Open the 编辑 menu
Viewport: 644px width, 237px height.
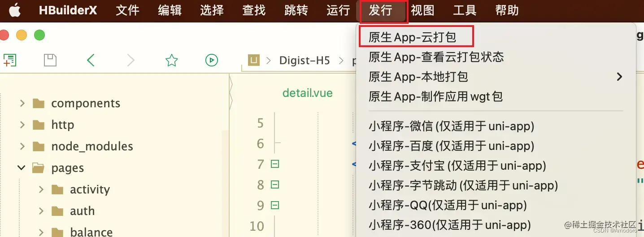[170, 10]
